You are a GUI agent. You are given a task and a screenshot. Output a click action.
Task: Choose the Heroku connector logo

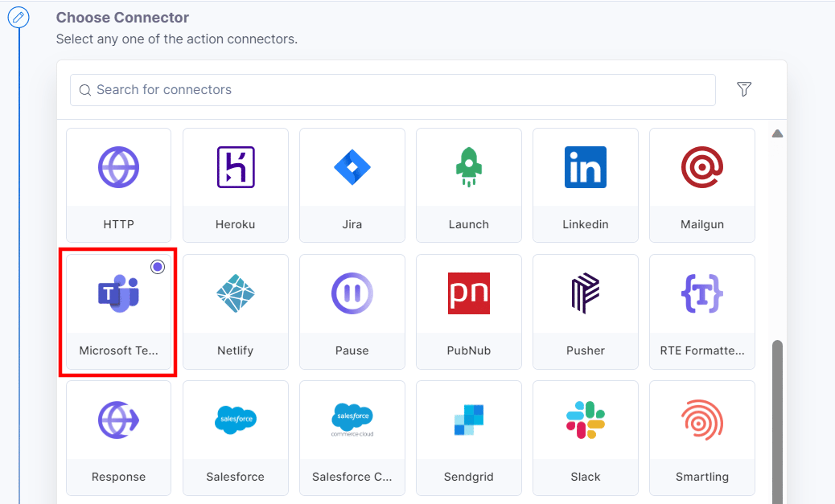(x=236, y=167)
